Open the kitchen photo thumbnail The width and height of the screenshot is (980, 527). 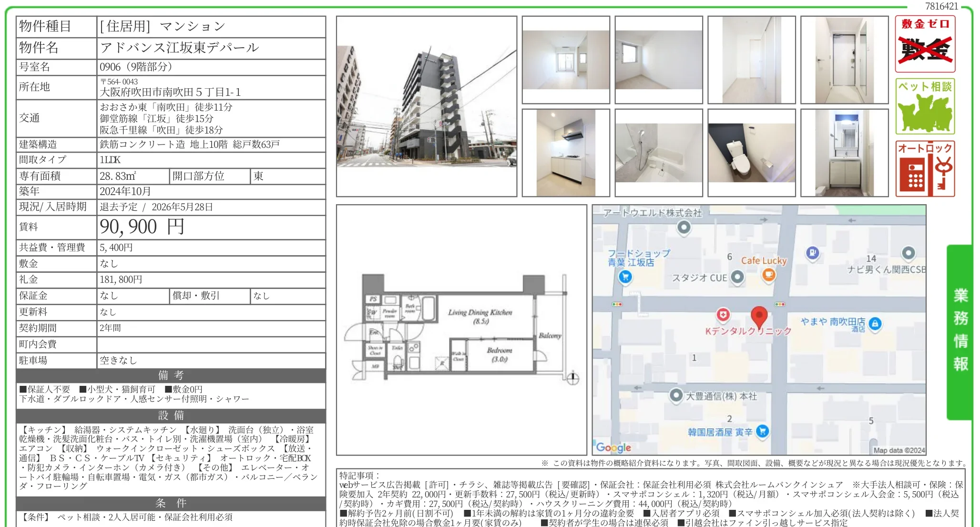[x=566, y=153]
